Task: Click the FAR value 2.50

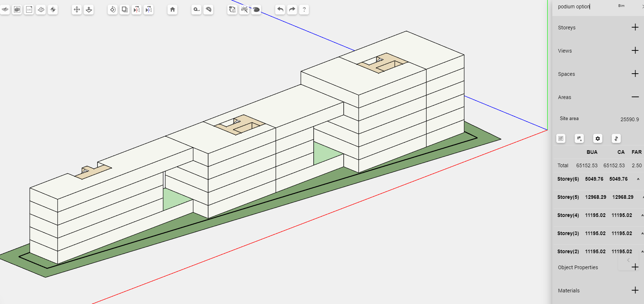Action: tap(637, 165)
